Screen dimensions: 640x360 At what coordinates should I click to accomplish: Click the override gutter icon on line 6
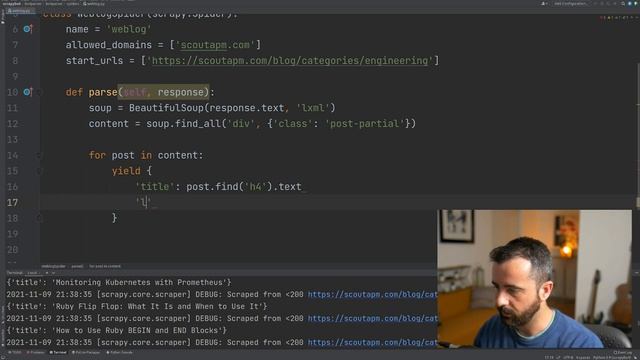pos(27,29)
